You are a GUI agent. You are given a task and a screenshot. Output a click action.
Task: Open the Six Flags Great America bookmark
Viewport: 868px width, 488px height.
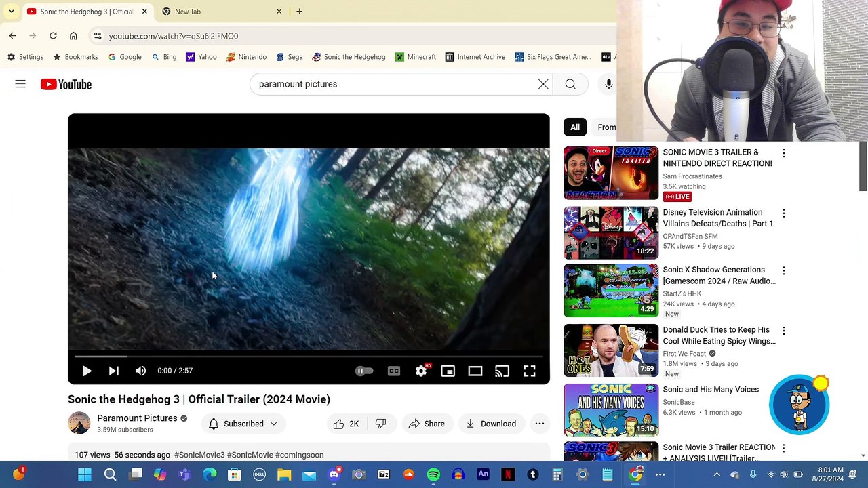click(x=553, y=57)
